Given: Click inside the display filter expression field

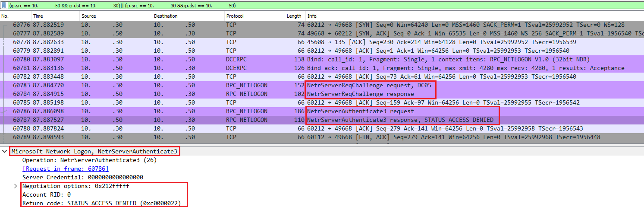Looking at the screenshot, I should click(x=326, y=6).
